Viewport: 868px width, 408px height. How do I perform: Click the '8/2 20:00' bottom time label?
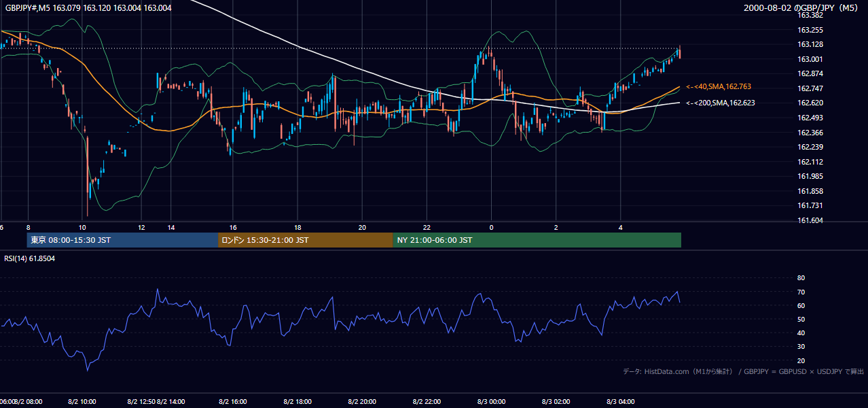click(x=362, y=401)
